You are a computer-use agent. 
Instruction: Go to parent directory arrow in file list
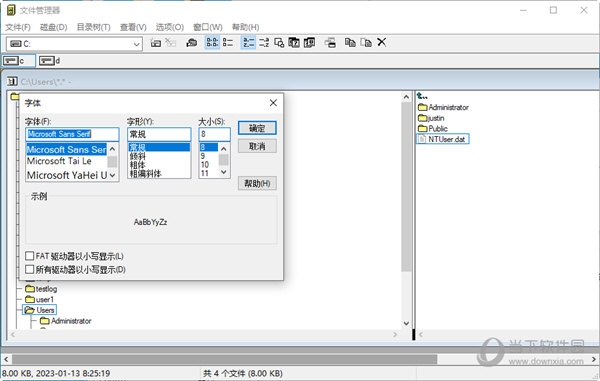(422, 96)
